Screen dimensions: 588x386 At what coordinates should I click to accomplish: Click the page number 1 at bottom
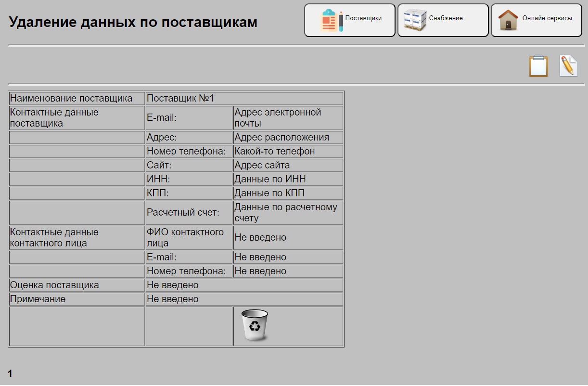point(11,373)
